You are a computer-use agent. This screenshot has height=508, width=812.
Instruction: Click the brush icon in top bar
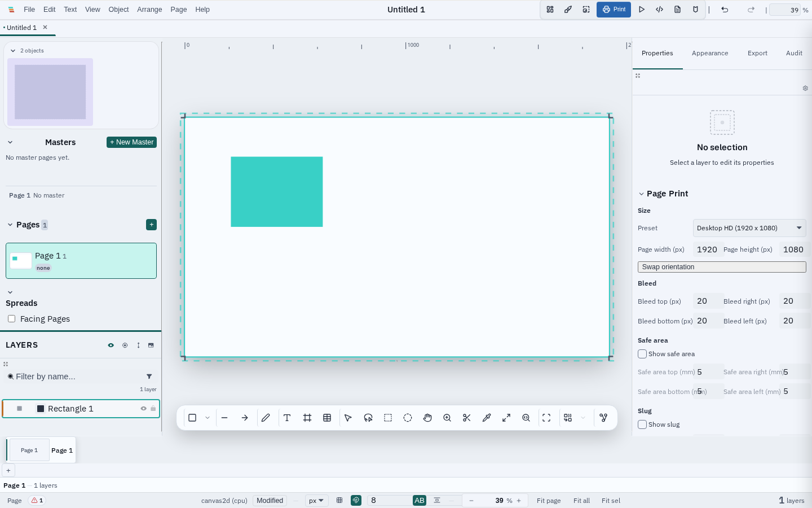coord(568,10)
